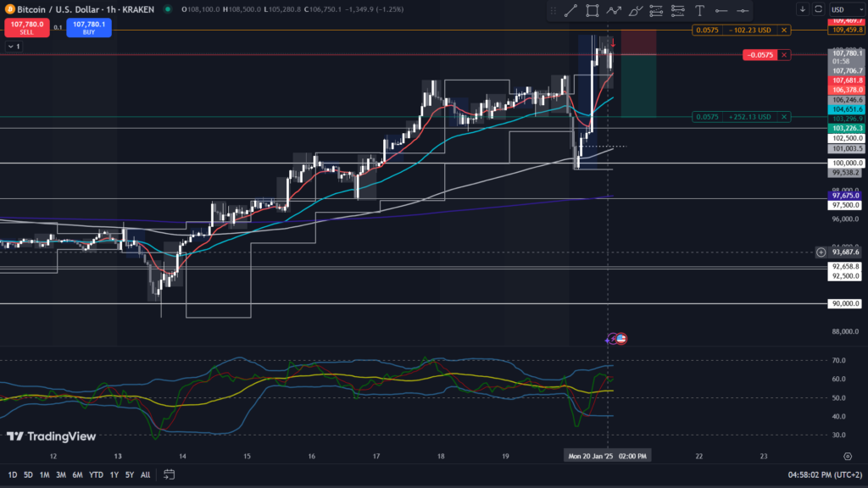Select the Trend Line drawing tool
Viewport: 868px width, 488px height.
570,11
